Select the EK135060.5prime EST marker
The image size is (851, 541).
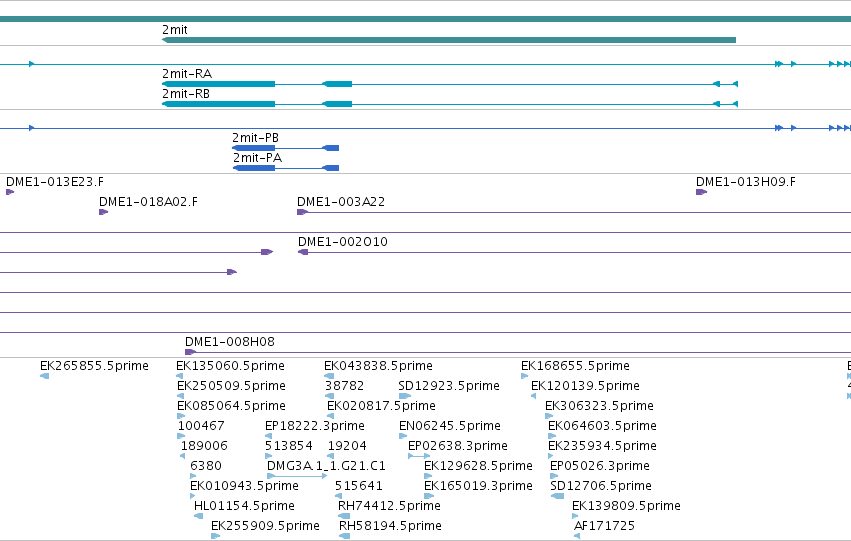(x=180, y=376)
